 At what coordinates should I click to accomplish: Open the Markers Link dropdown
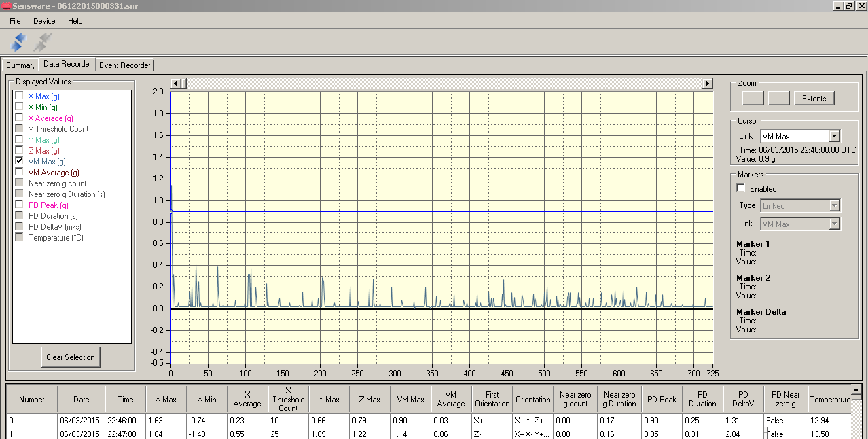coord(835,224)
